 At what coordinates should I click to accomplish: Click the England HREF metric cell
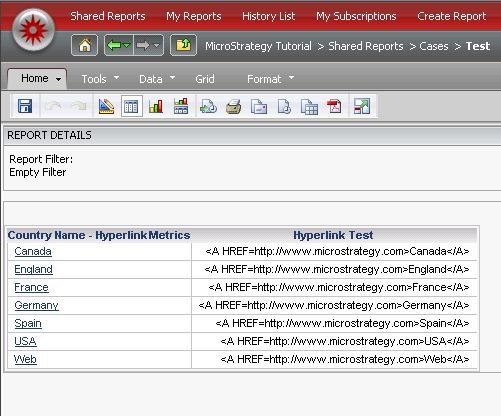[x=334, y=269]
